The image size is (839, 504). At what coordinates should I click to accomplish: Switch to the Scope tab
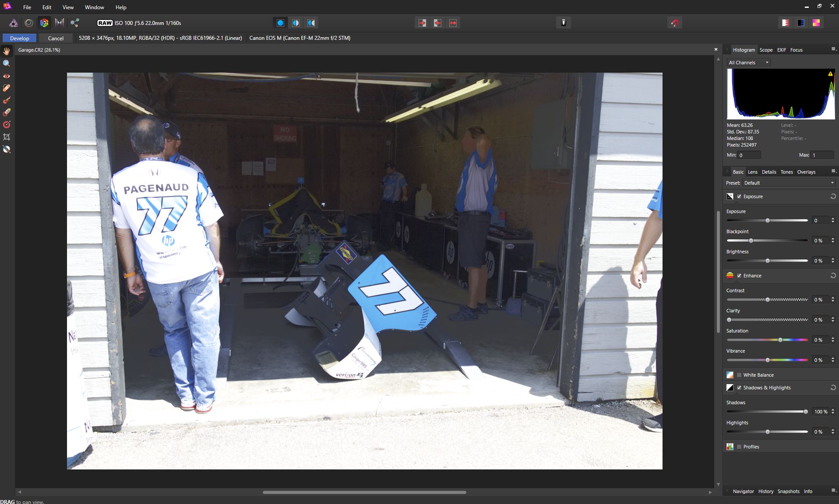click(x=766, y=50)
